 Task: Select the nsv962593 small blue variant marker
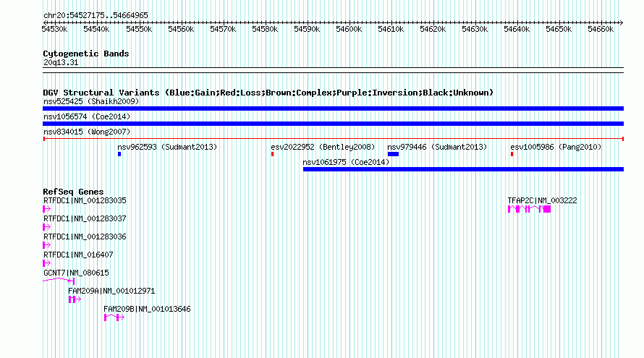tap(119, 154)
